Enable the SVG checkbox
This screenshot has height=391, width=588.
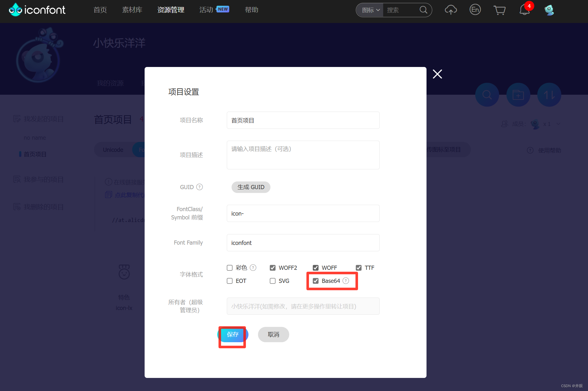point(273,281)
